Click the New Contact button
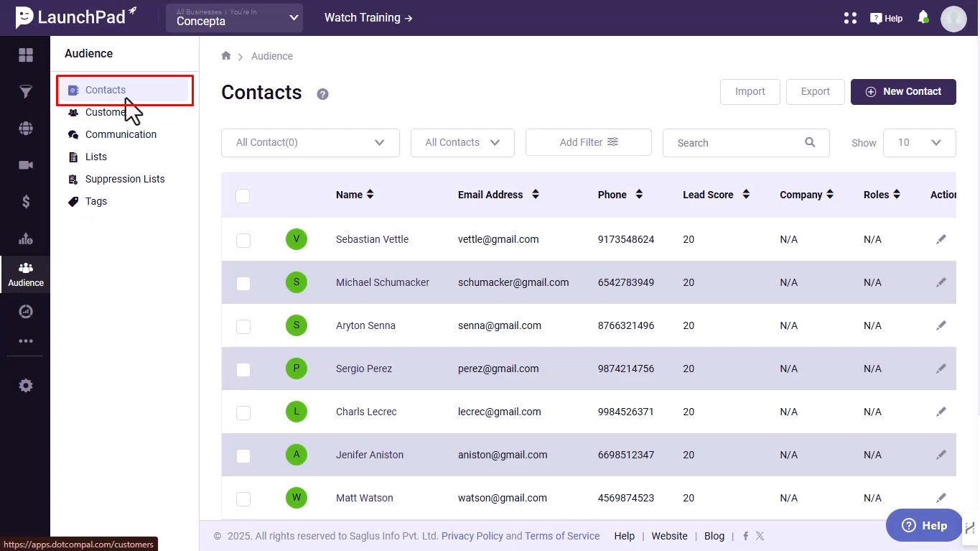The image size is (980, 551). pos(903,91)
